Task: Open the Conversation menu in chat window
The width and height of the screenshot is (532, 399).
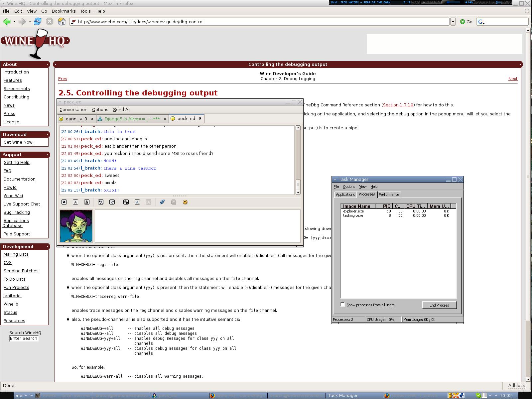Action: pyautogui.click(x=73, y=110)
